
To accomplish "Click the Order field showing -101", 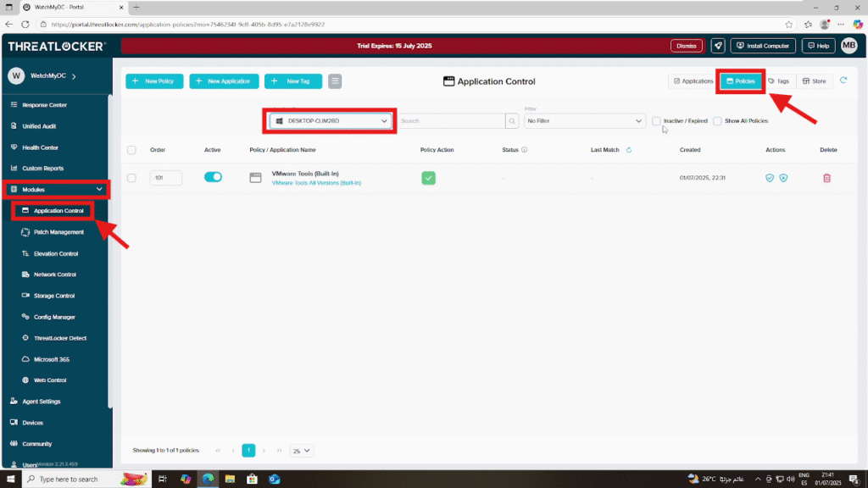I will (x=165, y=178).
